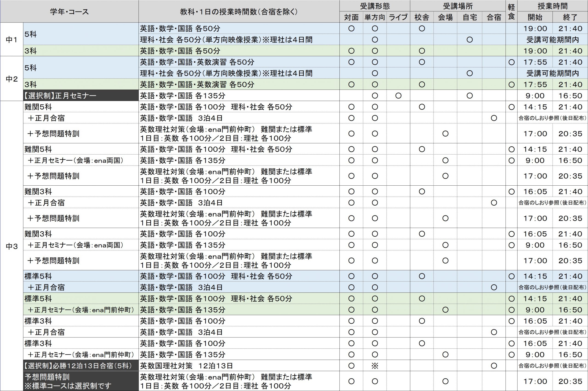Click the ※ mark in 必勝12泊13日合宿 row

tap(375, 366)
